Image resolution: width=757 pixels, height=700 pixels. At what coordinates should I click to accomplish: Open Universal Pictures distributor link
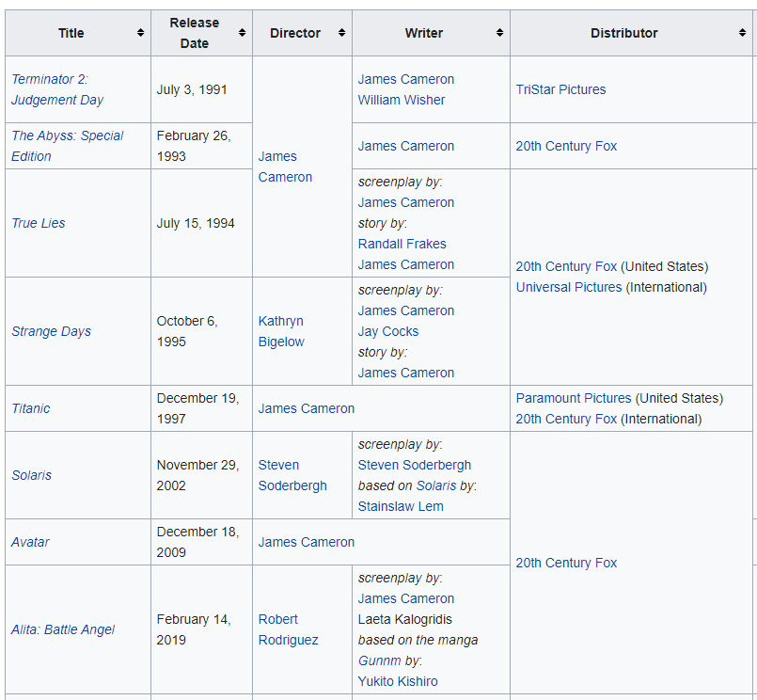569,288
